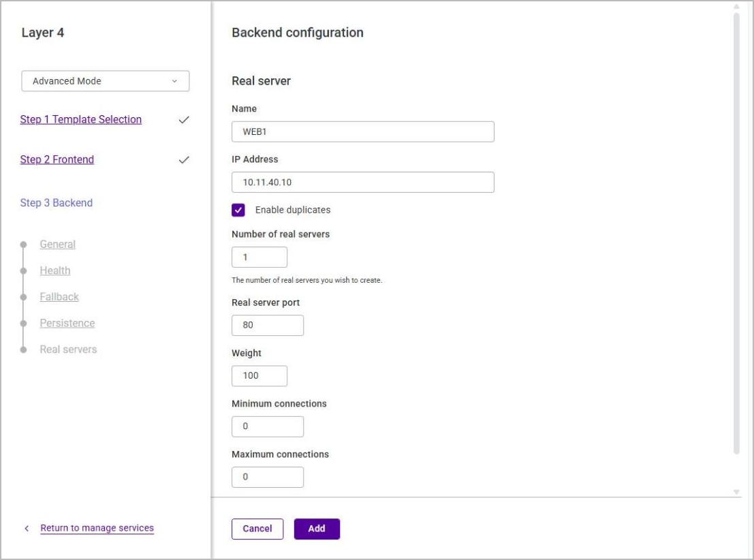Click the Layer 4 title
754x560 pixels.
pos(43,32)
